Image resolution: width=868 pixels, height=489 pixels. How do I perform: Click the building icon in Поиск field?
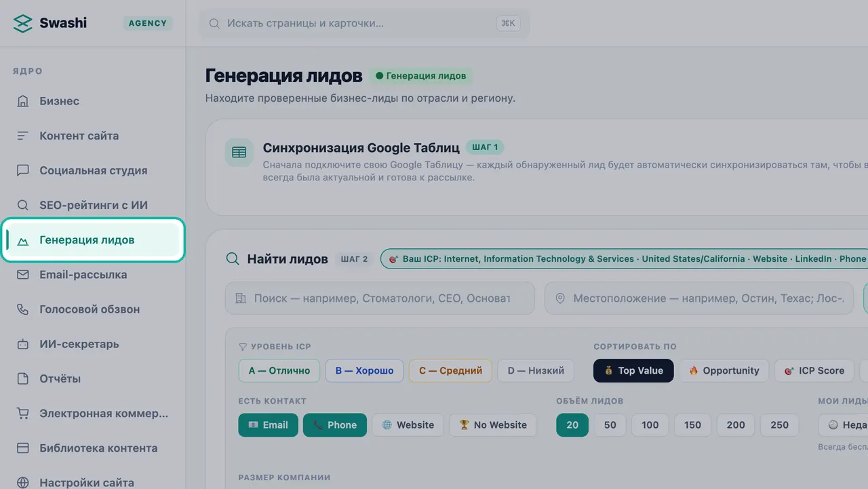(x=240, y=298)
